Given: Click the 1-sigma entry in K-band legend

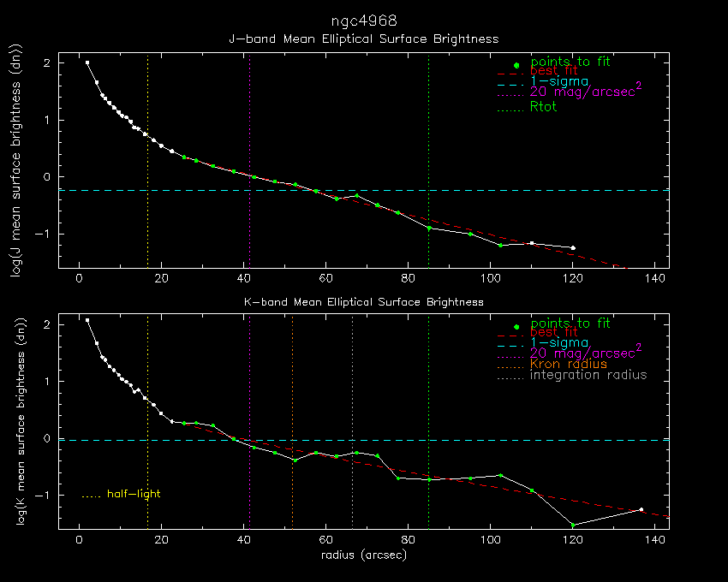Looking at the screenshot, I should (558, 343).
